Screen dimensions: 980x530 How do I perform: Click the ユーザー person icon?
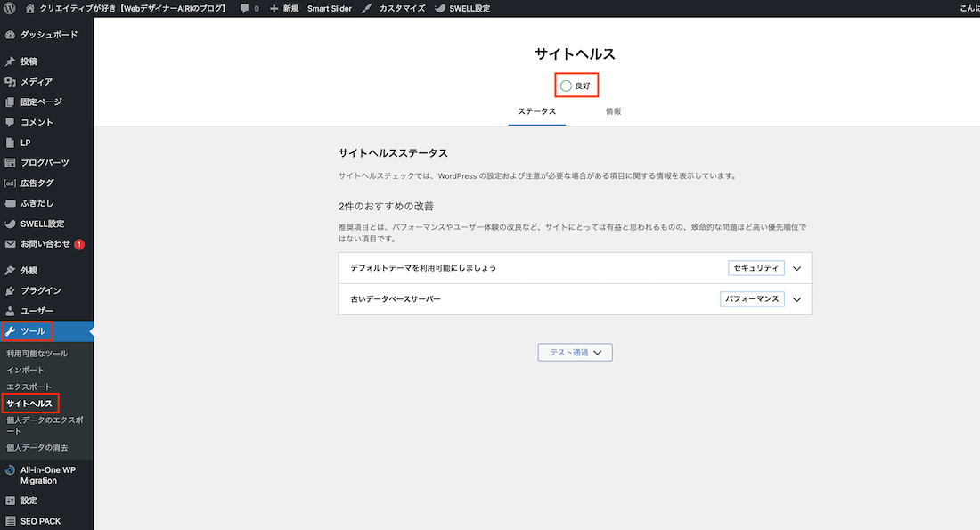[x=10, y=311]
